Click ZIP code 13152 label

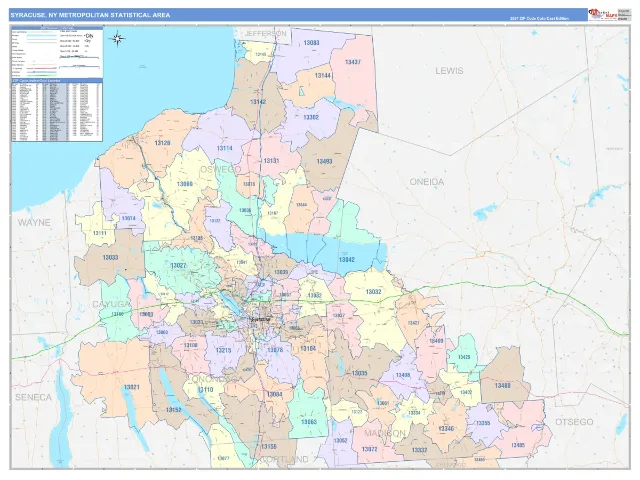173,410
